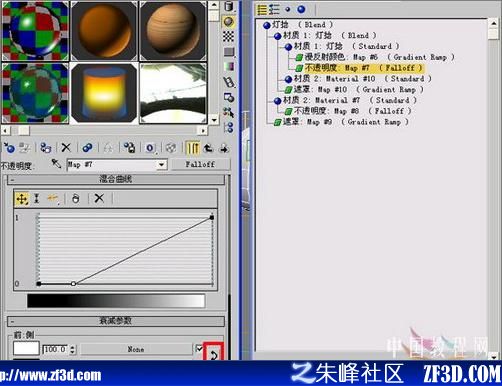Toggle checkered Background icon beside samples
This screenshot has width=502, height=386.
pos(229,36)
